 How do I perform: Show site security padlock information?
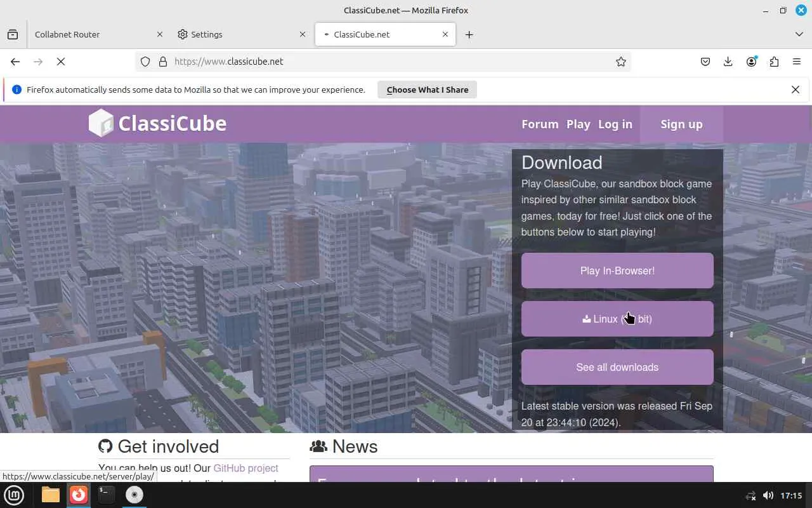point(163,62)
